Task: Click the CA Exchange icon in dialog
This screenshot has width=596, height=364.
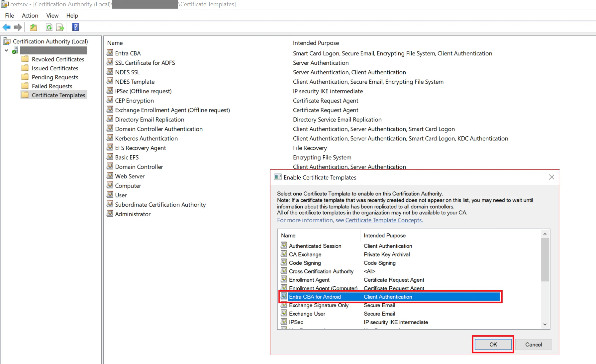Action: [x=284, y=254]
